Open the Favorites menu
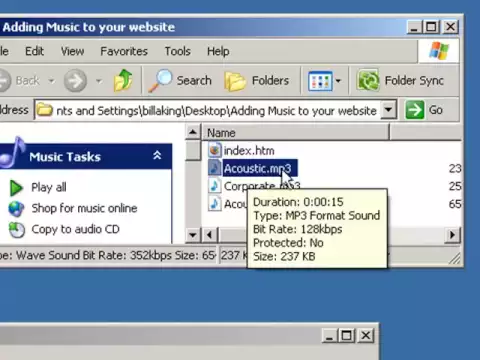Image resolution: width=480 pixels, height=360 pixels. tap(124, 51)
